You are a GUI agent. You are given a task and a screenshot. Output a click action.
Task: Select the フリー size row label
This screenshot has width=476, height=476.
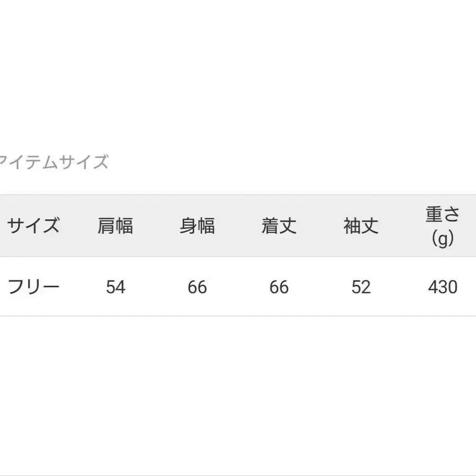[33, 287]
